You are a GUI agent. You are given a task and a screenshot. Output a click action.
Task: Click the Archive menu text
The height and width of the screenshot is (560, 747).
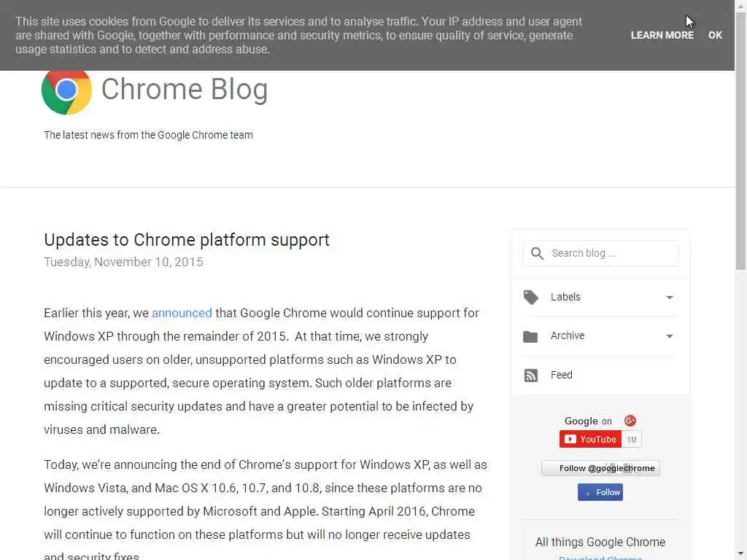click(568, 335)
